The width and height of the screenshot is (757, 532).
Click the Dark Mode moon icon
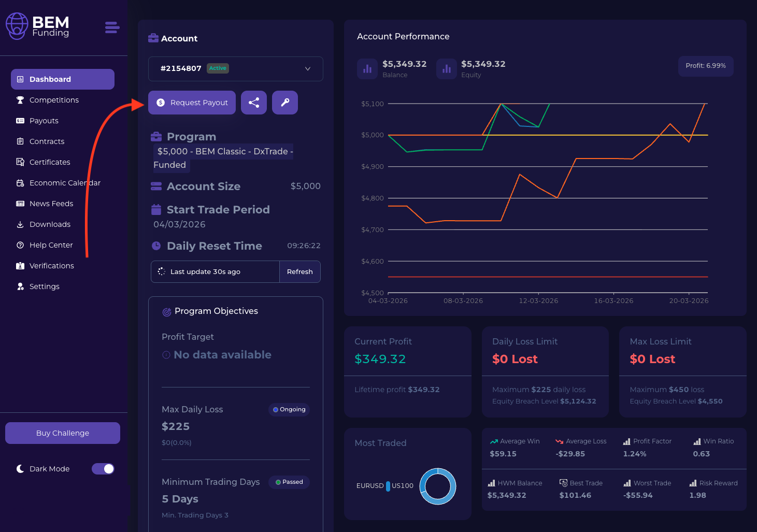tap(20, 469)
